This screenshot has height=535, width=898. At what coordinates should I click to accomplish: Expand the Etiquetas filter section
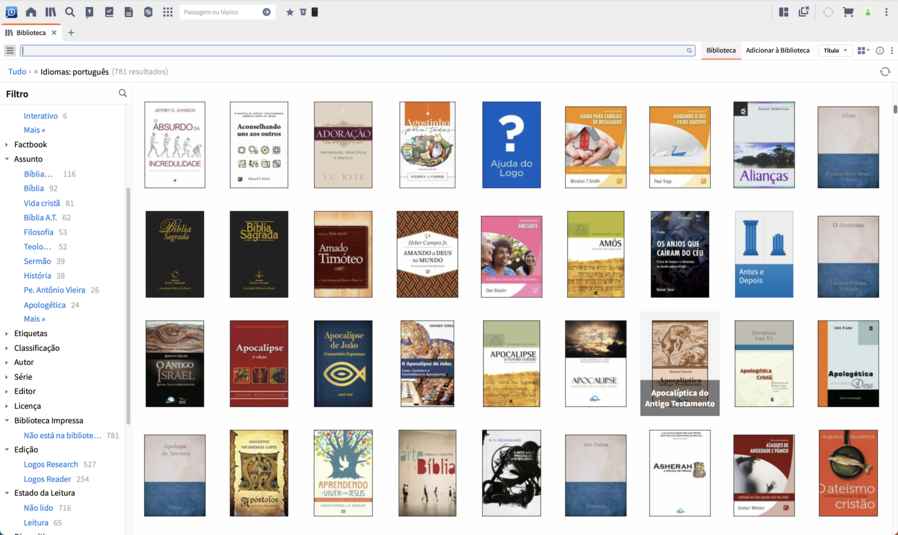7,333
